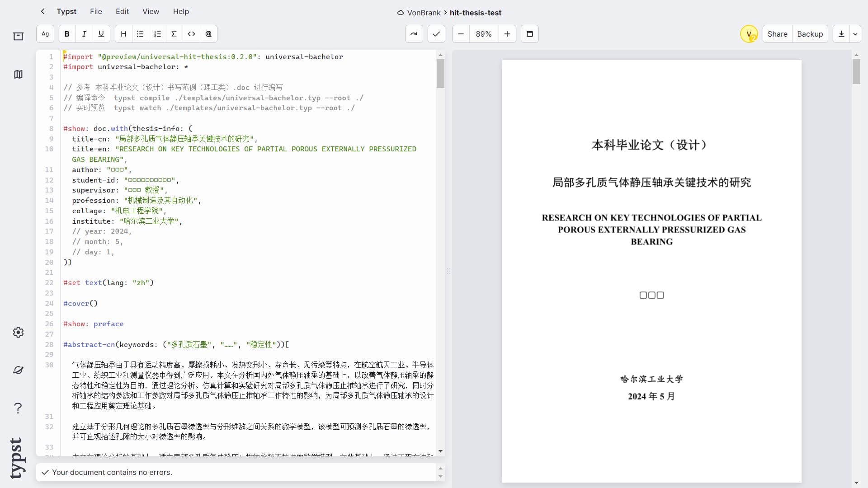Image resolution: width=868 pixels, height=488 pixels.
Task: Insert a code block
Action: 191,34
